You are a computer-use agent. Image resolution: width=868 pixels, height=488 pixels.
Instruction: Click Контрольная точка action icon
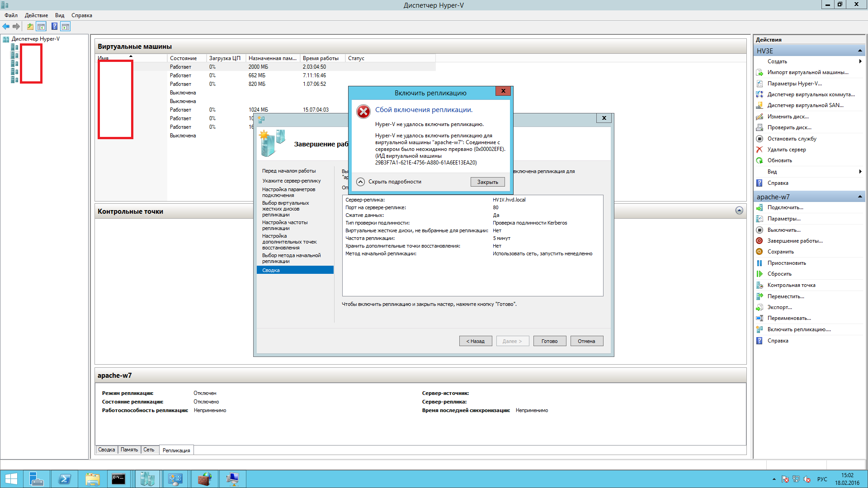(759, 285)
